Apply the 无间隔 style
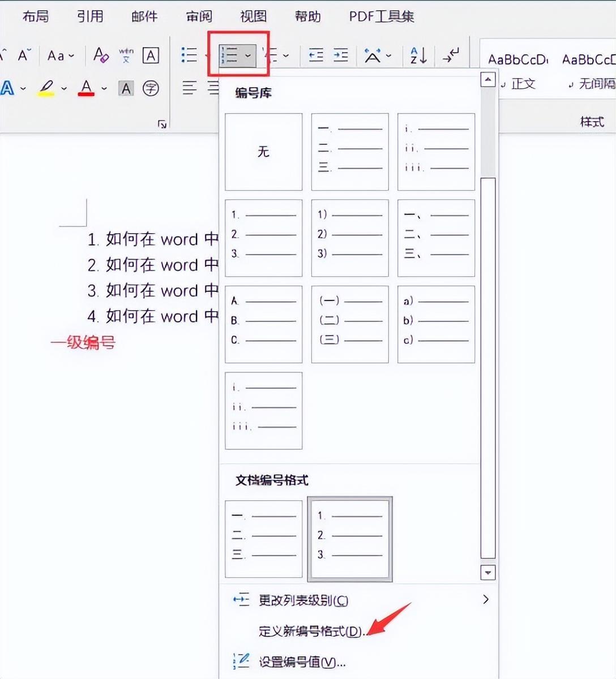Image resolution: width=616 pixels, height=679 pixels. tap(588, 71)
